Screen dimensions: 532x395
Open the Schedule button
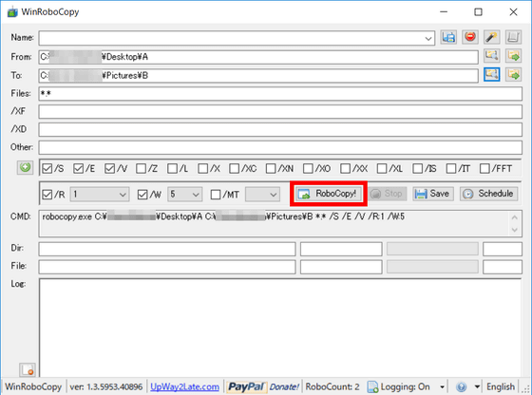[489, 194]
